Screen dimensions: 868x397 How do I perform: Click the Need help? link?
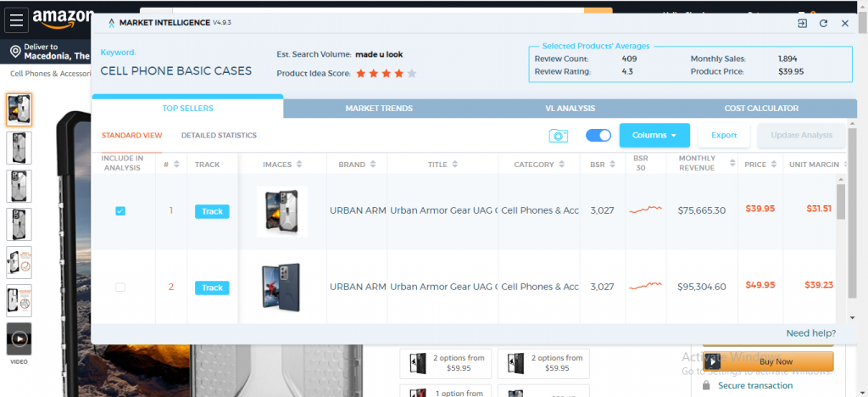pyautogui.click(x=811, y=333)
